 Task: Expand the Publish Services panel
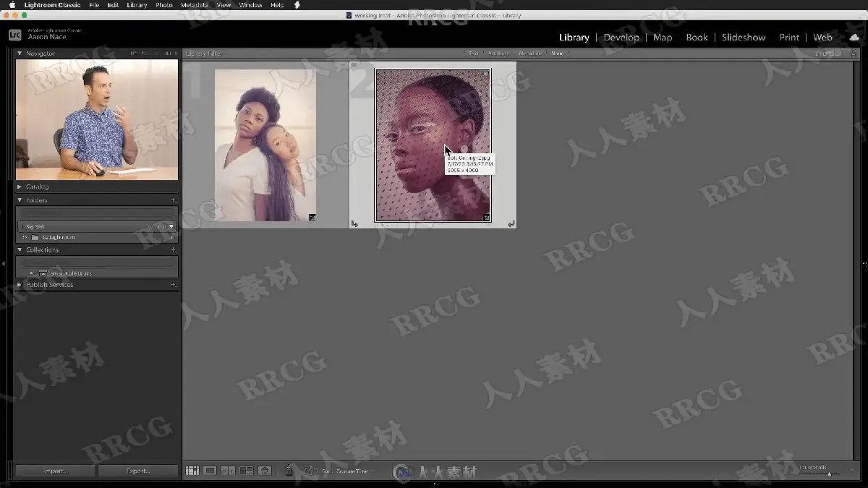click(x=20, y=285)
